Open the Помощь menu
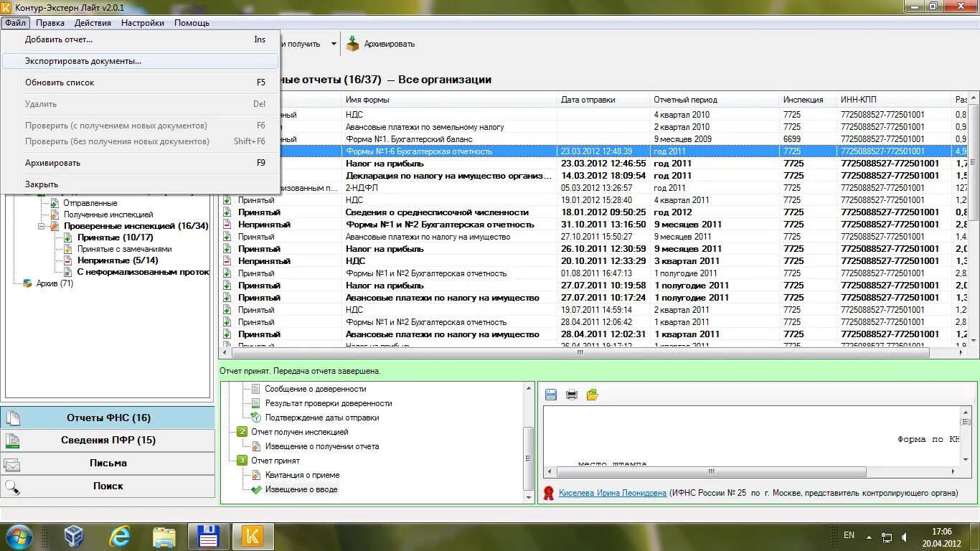The image size is (980, 551). [x=192, y=23]
